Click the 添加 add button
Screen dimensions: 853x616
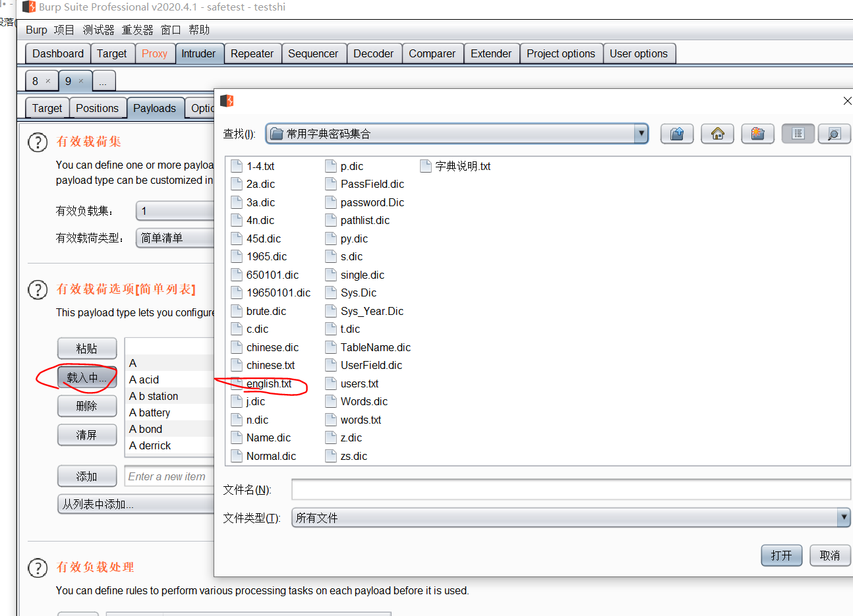[87, 476]
